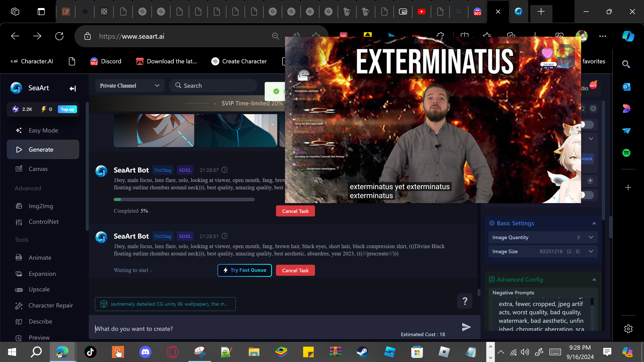
Task: Select Generate in the sidebar
Action: [43, 150]
